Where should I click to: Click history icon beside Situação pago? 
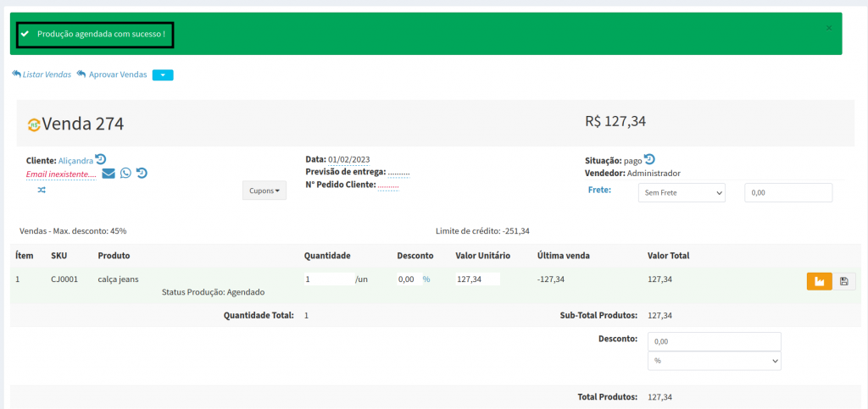649,159
